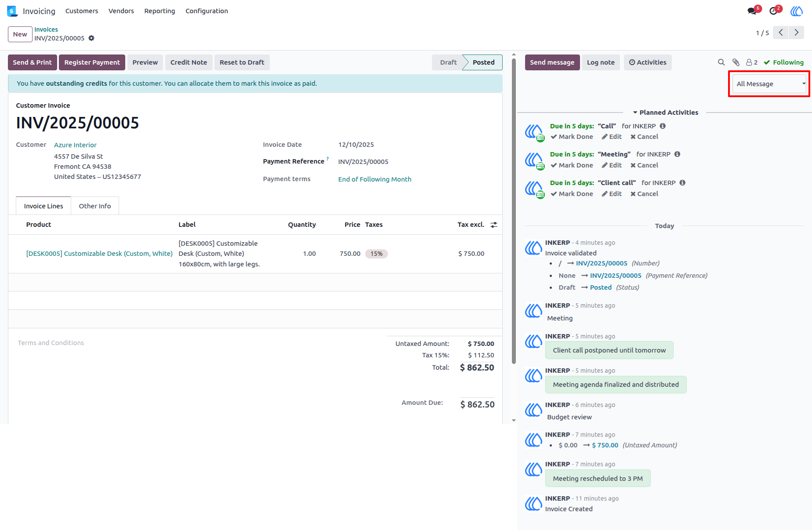Click the Credit Note button
The width and height of the screenshot is (812, 531).
[x=188, y=62]
